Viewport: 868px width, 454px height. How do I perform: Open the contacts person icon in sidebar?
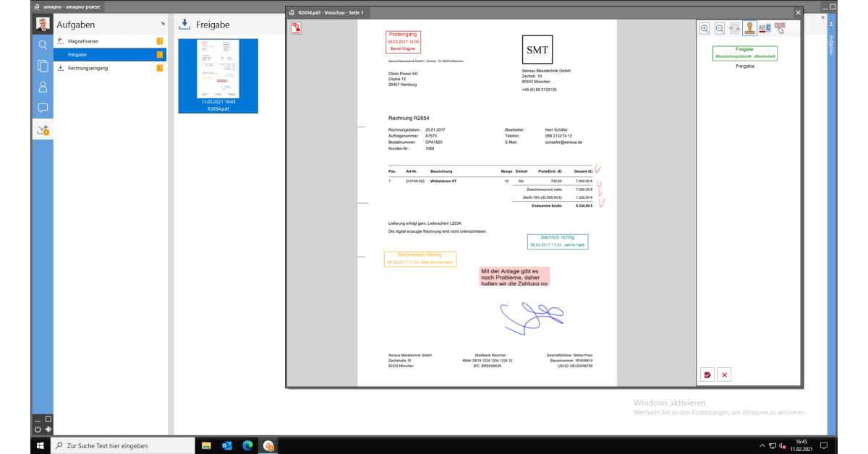click(x=43, y=87)
